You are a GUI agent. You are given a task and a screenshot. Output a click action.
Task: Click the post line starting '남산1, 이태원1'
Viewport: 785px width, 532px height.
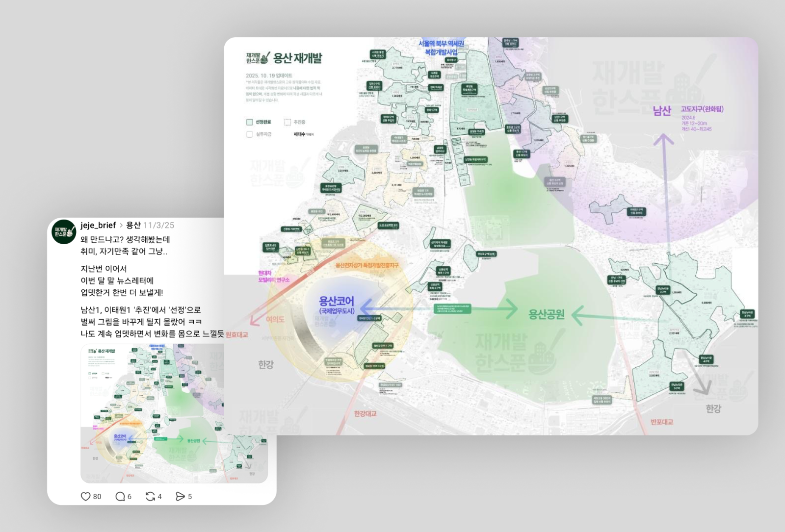141,310
